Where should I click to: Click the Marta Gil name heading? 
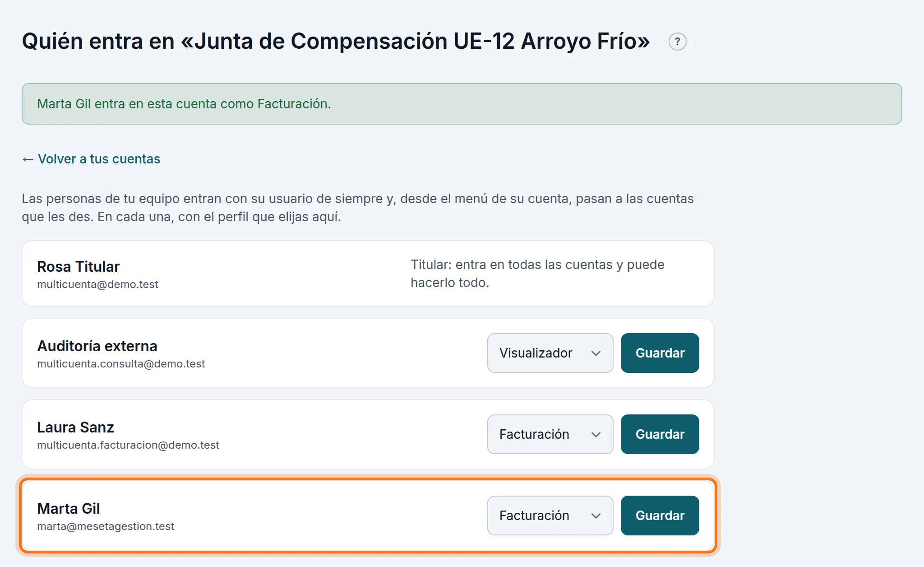coord(69,509)
